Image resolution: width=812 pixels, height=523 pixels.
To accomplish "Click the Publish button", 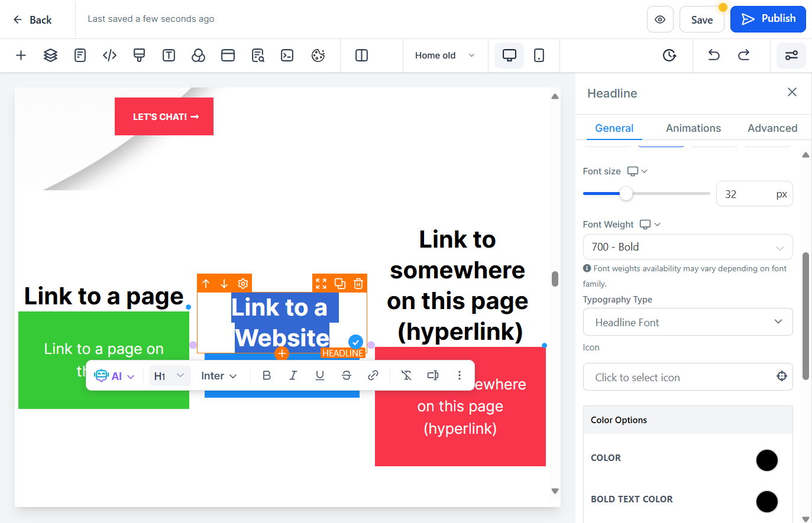I will [768, 19].
